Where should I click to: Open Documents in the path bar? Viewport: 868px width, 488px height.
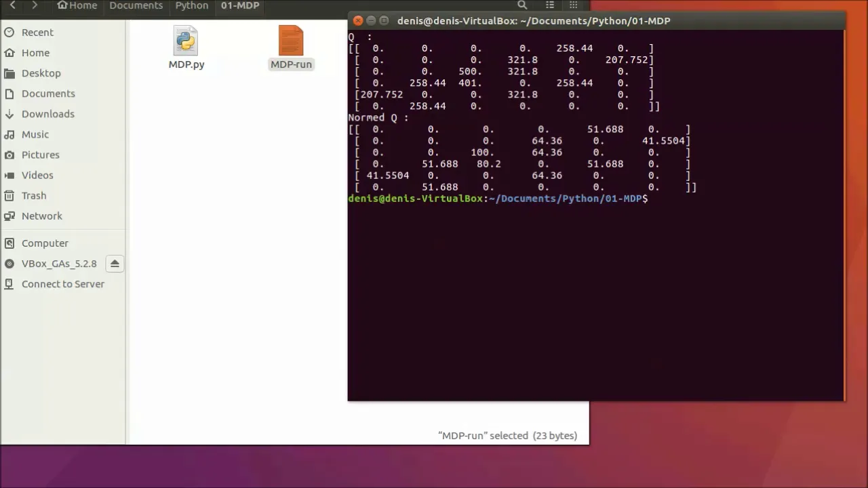136,5
